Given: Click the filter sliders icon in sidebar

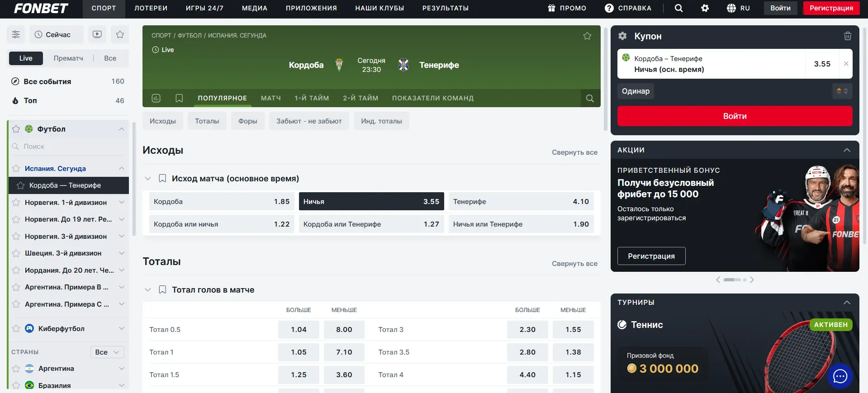Looking at the screenshot, I should tap(16, 34).
